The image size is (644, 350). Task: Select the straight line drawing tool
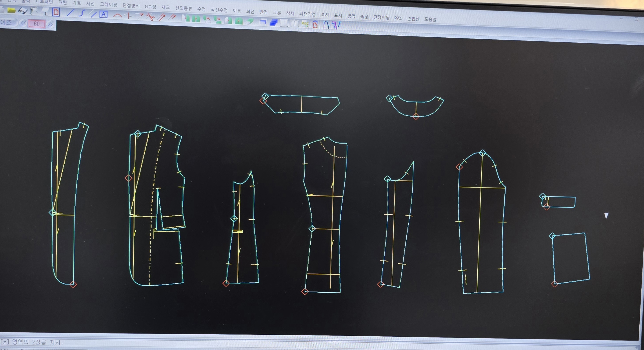71,13
